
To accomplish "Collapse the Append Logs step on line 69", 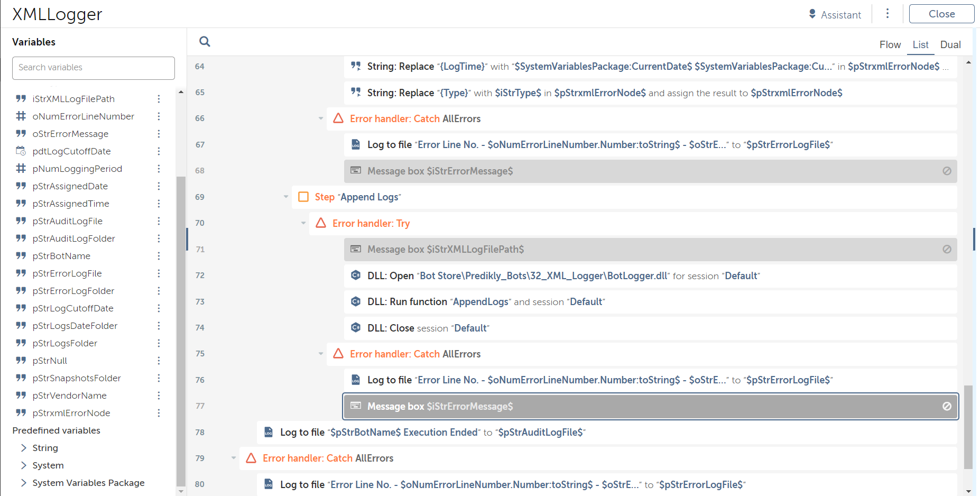I will (286, 197).
